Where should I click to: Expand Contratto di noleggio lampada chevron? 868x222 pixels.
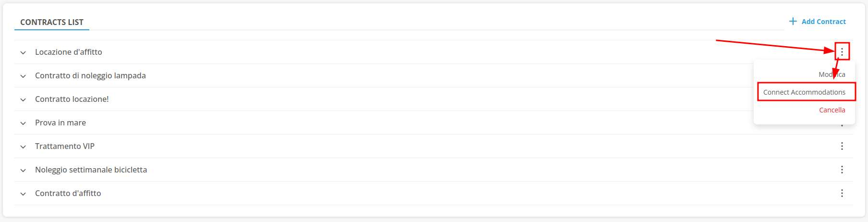coord(23,76)
